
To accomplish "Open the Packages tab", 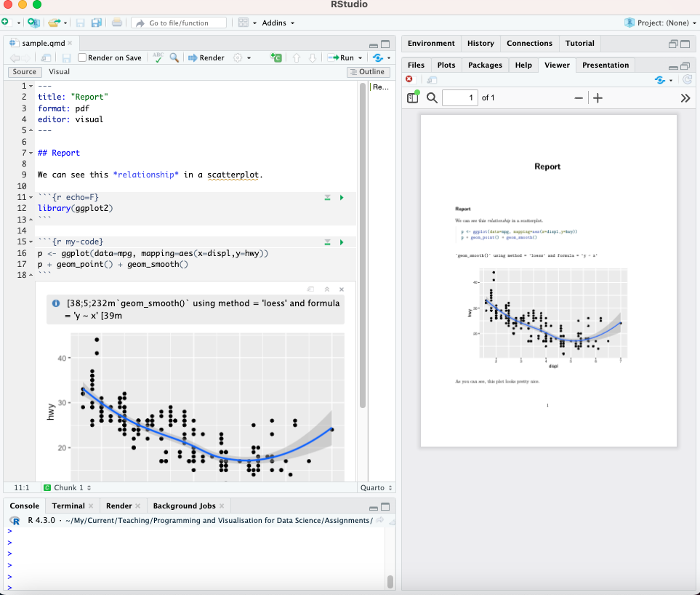I will (x=485, y=65).
